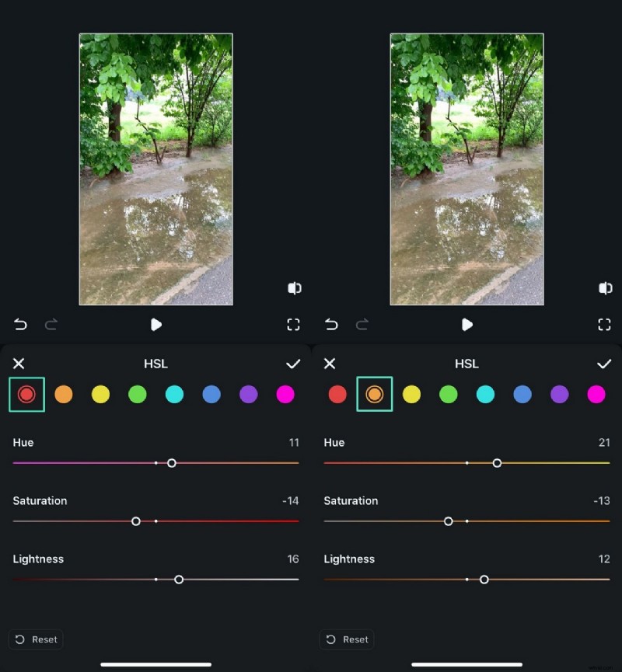Select the magenta color channel in the left panel
The height and width of the screenshot is (672, 622).
[285, 394]
